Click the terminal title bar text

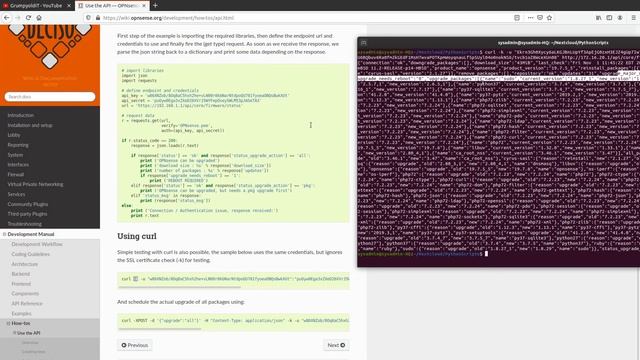(x=553, y=42)
